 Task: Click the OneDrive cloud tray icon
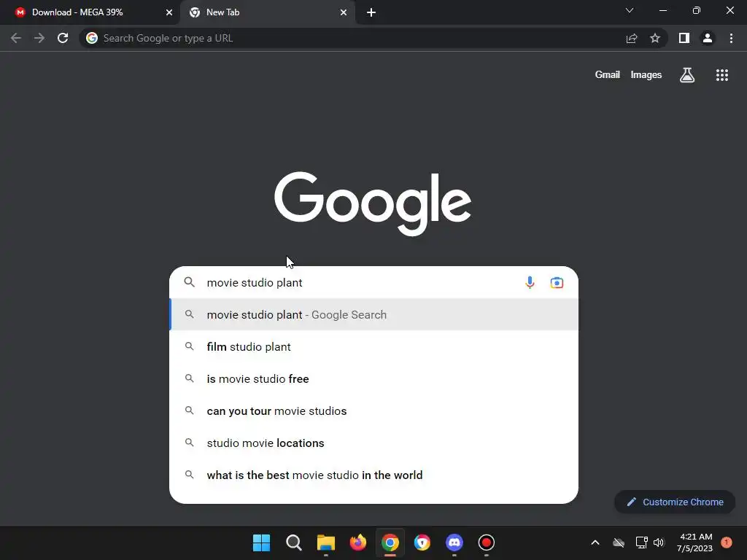pos(619,542)
